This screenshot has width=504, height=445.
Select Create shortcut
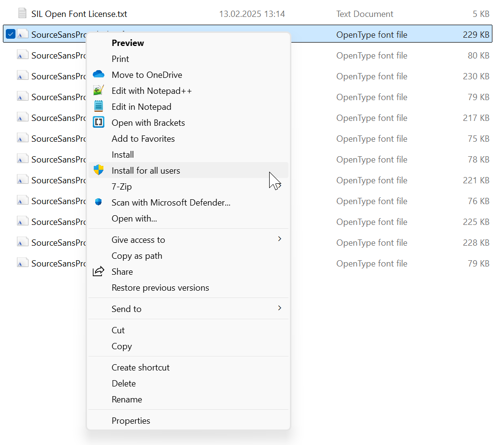(x=188, y=368)
